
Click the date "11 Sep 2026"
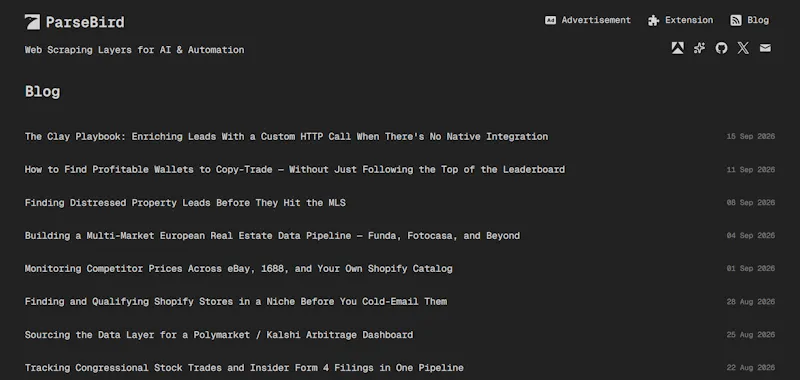coord(751,169)
